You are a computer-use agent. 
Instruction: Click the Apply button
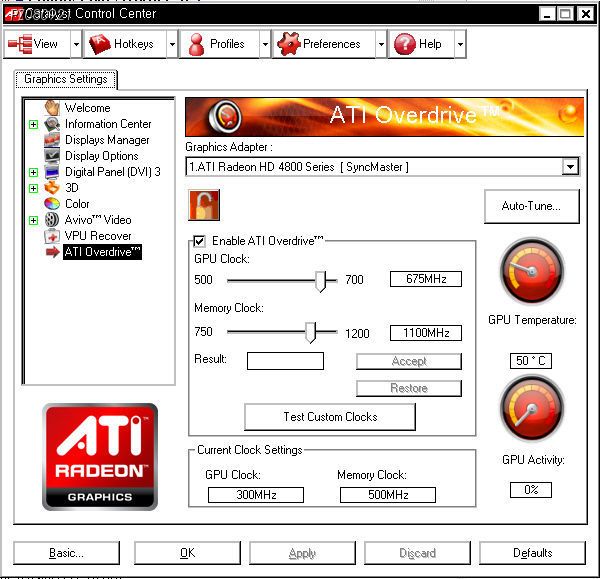tap(302, 553)
